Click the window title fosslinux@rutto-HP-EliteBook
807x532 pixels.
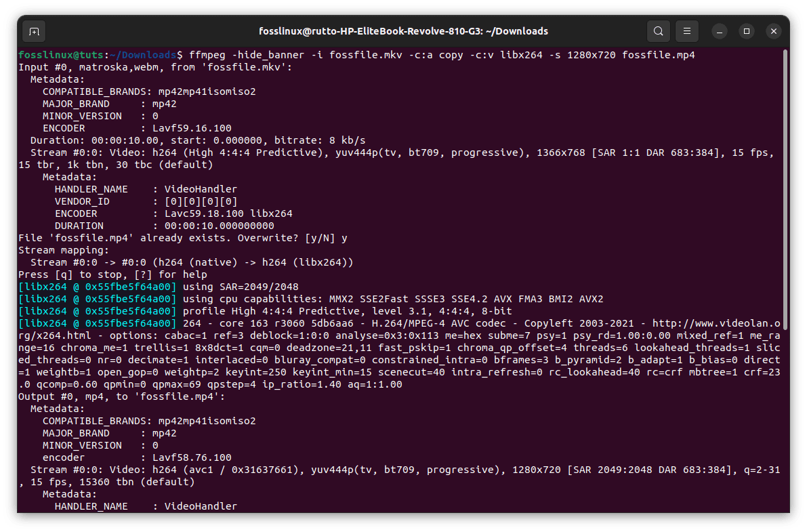pyautogui.click(x=403, y=31)
